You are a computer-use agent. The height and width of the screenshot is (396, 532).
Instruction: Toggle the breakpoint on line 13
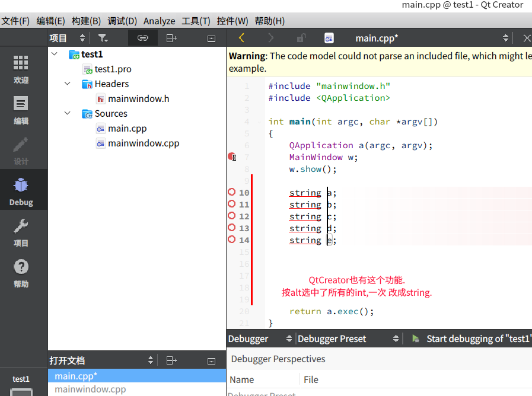232,228
